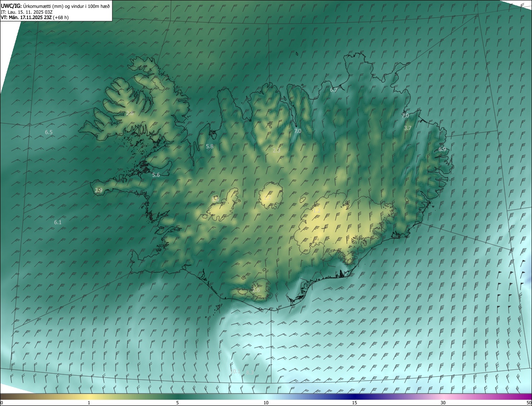The image size is (532, 406).
Task: Click the title 'UWC/IG: Úrkomumætti (mm) og vindur í 100m hæð'
Action: click(55, 6)
